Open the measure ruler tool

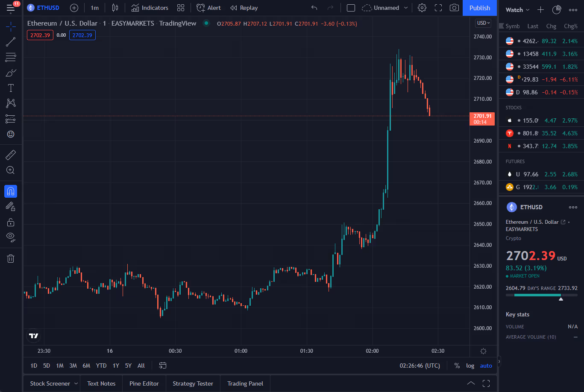[11, 155]
